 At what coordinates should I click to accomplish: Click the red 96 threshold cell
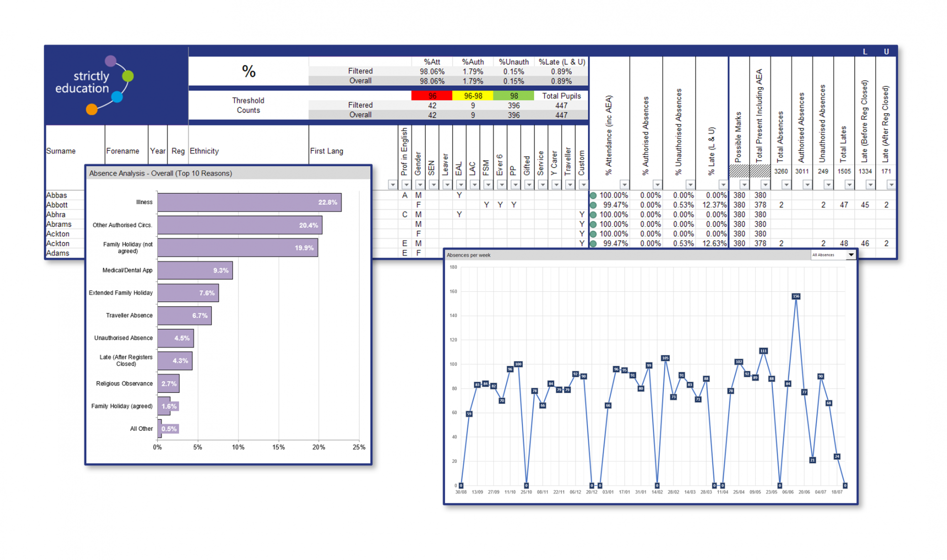point(432,96)
